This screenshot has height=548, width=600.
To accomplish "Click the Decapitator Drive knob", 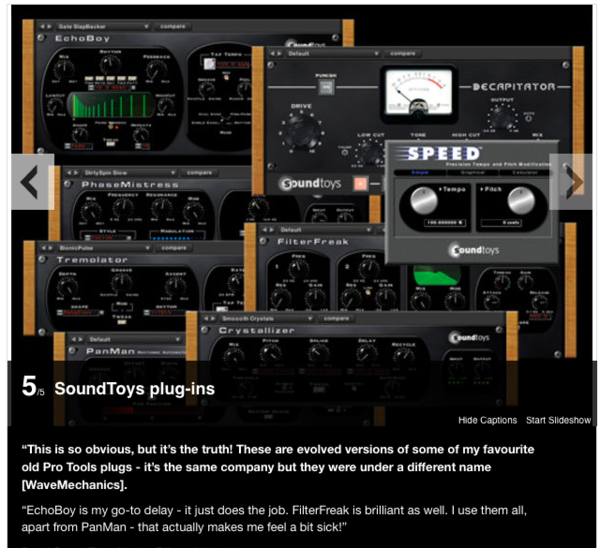I will (x=302, y=132).
